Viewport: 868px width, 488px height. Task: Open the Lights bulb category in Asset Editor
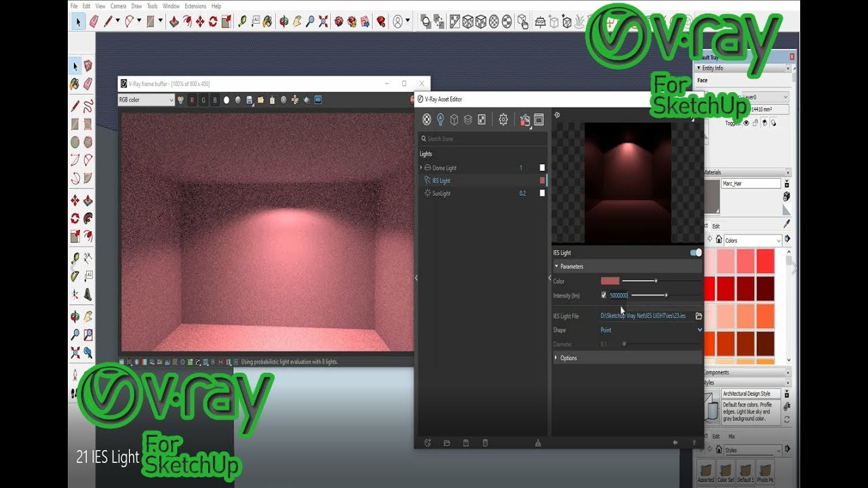pyautogui.click(x=440, y=119)
